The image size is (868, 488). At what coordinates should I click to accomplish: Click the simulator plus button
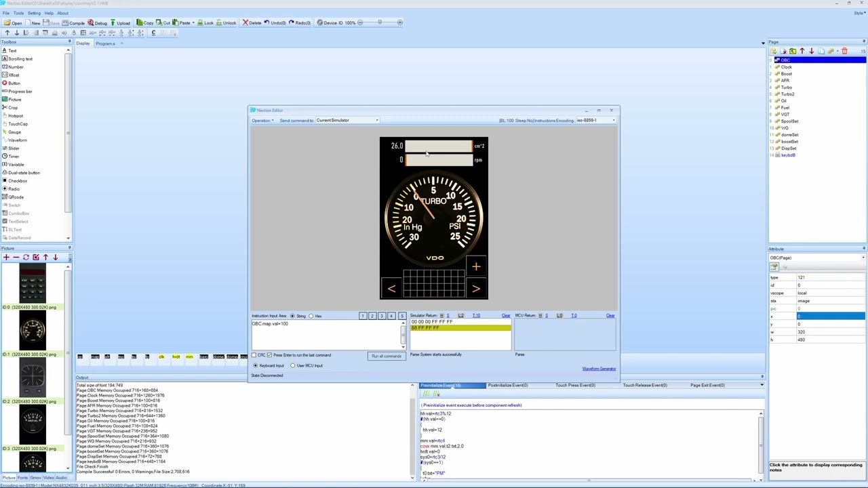click(x=476, y=267)
